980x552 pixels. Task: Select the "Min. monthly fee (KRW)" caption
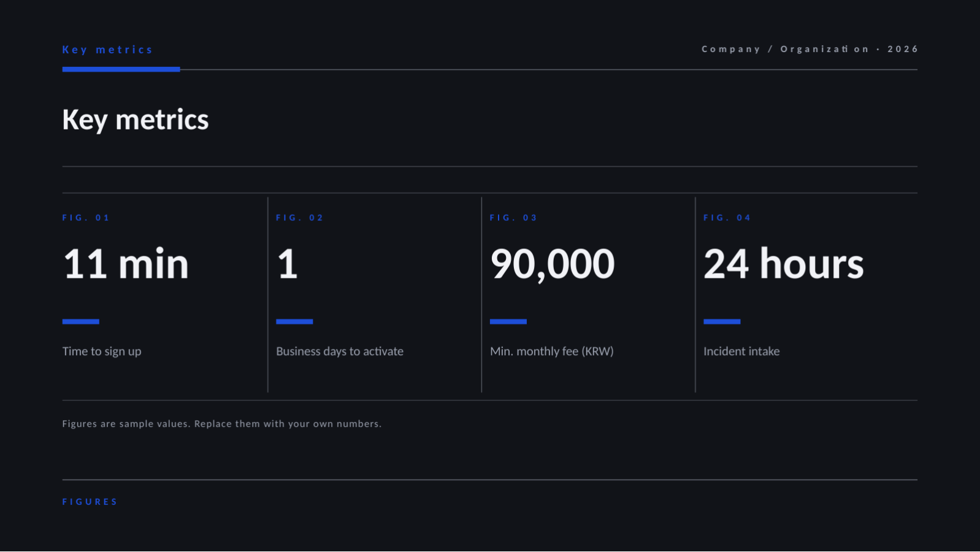point(552,351)
